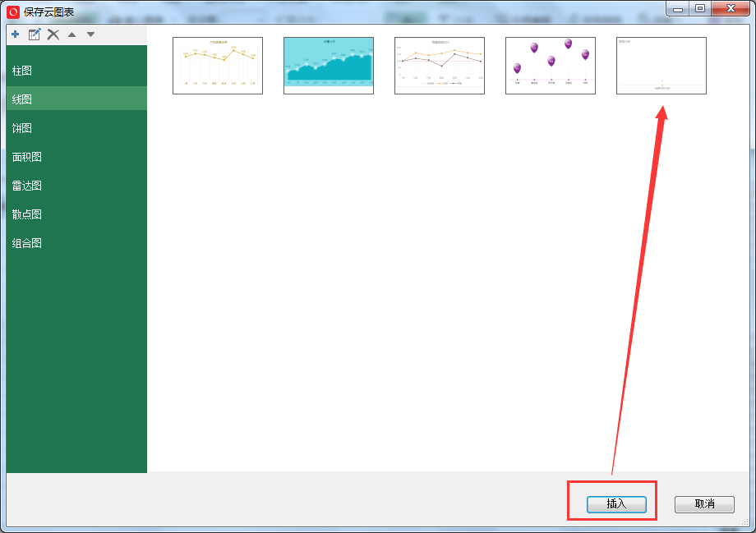Move category down with down arrow
The height and width of the screenshot is (533, 756).
90,34
